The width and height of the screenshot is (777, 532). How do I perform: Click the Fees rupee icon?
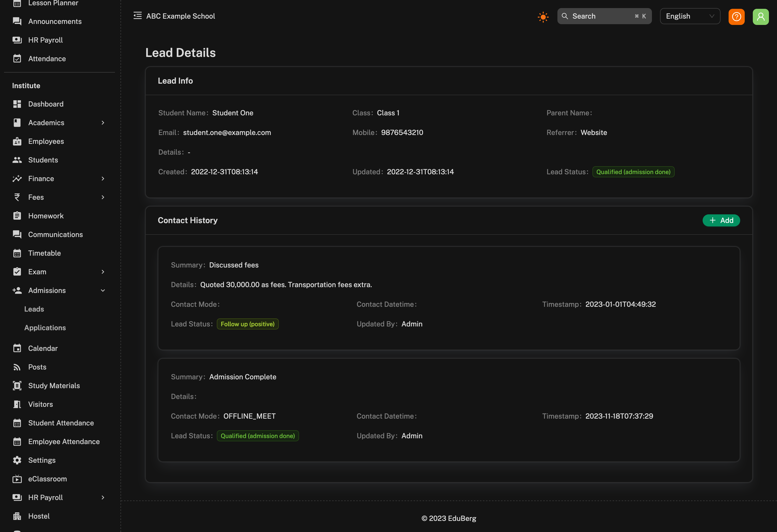[x=17, y=197]
